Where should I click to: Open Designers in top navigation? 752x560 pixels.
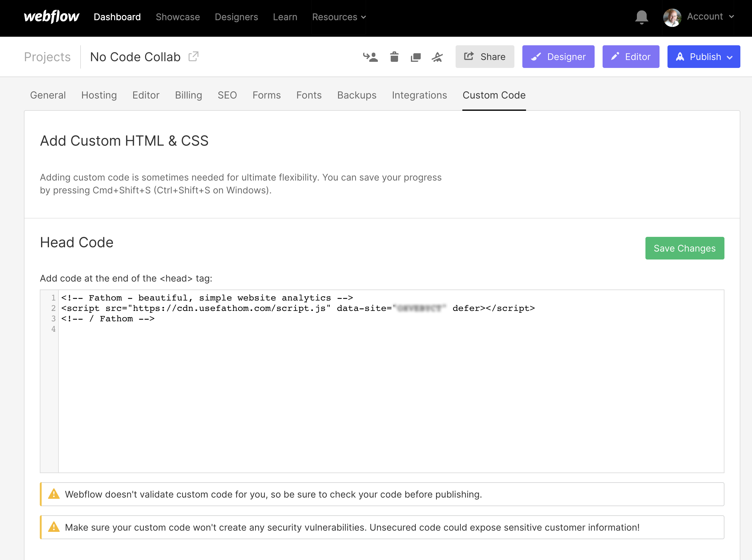236,17
